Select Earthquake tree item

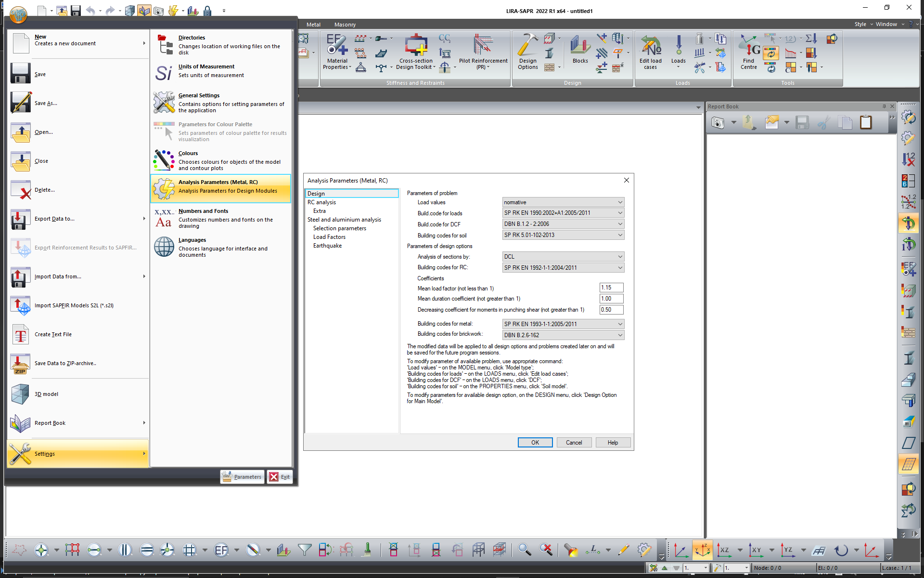click(x=327, y=246)
